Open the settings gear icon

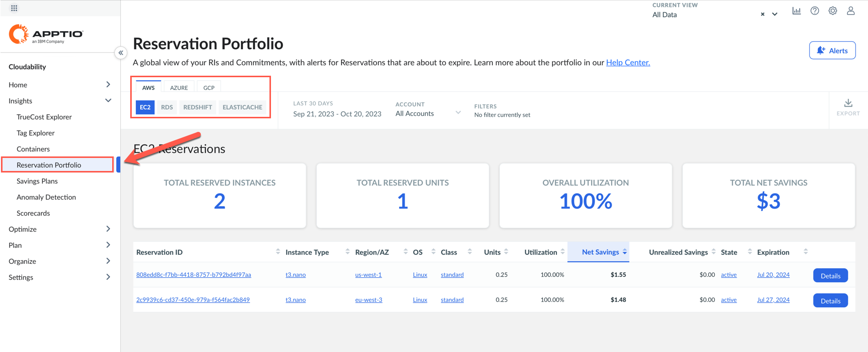click(x=832, y=11)
